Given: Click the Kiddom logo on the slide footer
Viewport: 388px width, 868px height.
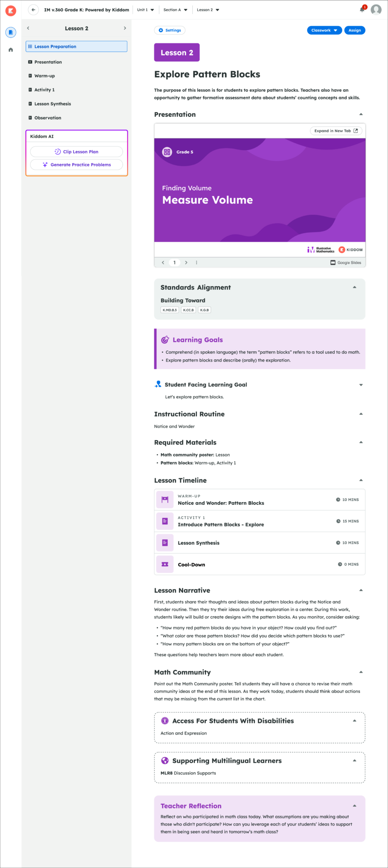Looking at the screenshot, I should (x=350, y=249).
